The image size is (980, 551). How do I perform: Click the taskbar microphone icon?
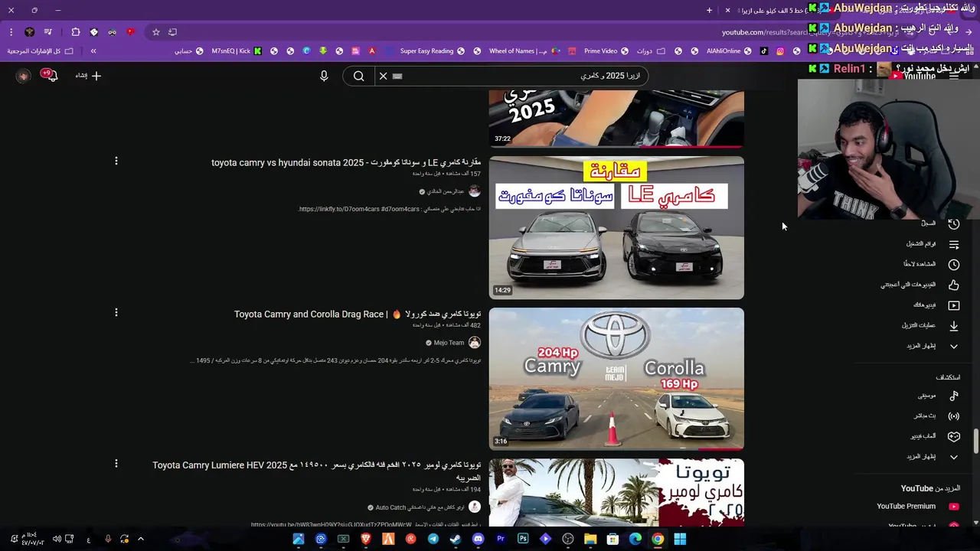click(108, 539)
